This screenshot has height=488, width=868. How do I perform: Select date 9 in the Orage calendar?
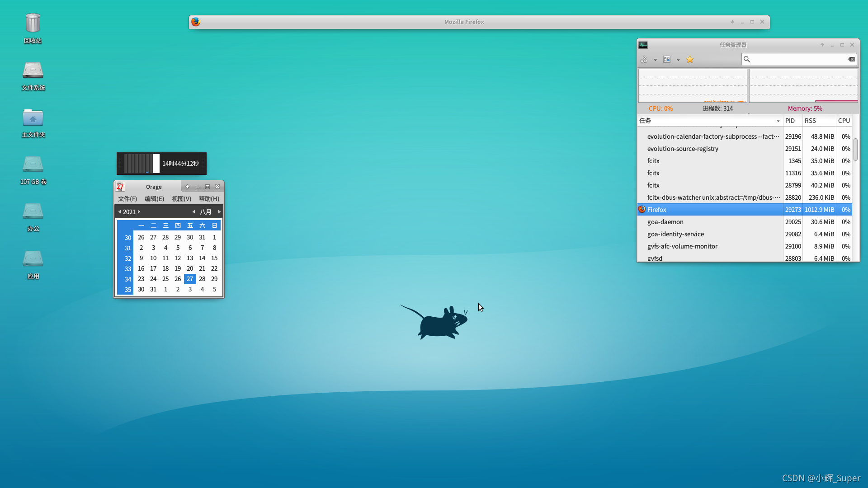141,258
